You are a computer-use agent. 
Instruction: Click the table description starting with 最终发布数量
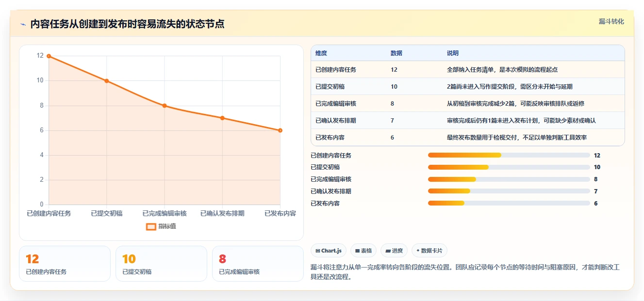point(517,138)
